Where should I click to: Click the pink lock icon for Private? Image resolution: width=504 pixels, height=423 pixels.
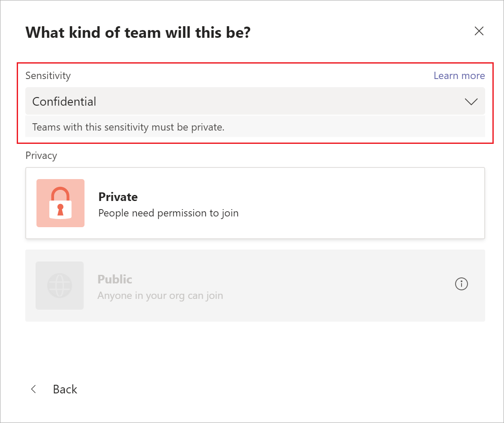coord(60,203)
